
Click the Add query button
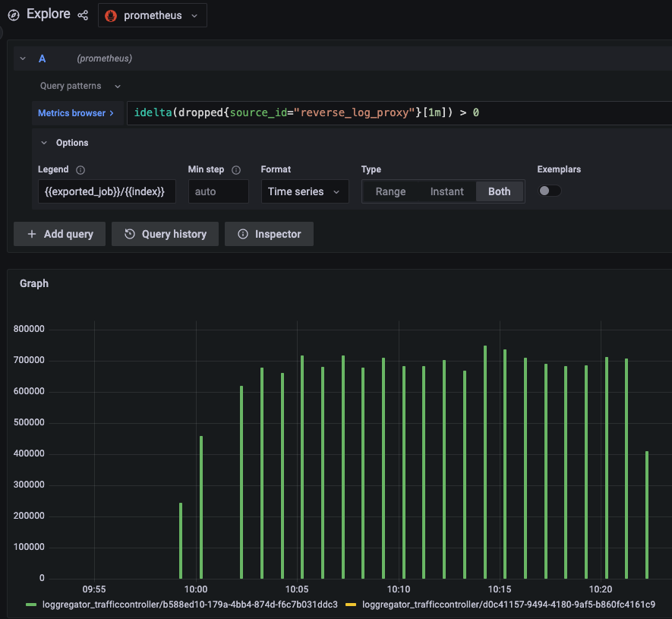click(x=60, y=234)
